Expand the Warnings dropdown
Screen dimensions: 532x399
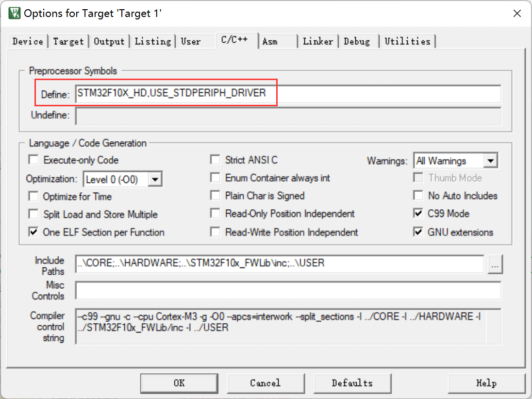click(x=490, y=161)
